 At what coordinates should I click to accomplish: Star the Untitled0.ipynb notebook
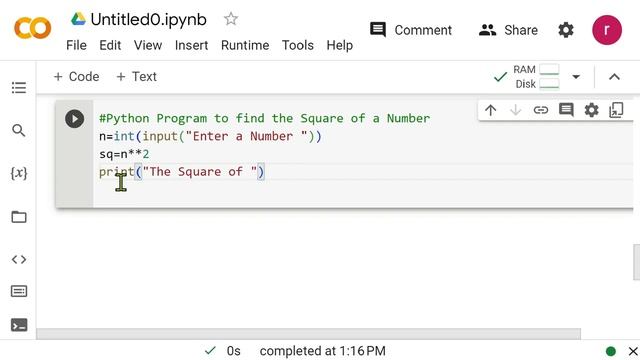(231, 19)
